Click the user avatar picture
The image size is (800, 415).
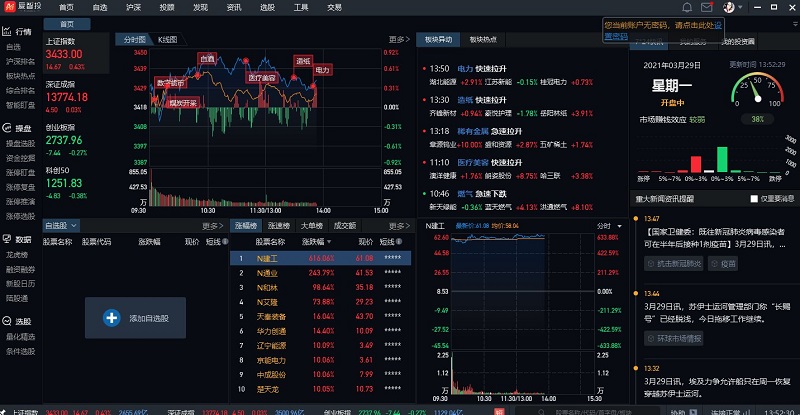[x=729, y=7]
